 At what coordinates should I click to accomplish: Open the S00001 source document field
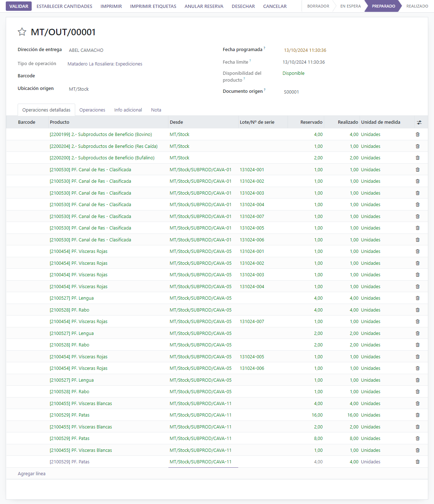point(291,92)
